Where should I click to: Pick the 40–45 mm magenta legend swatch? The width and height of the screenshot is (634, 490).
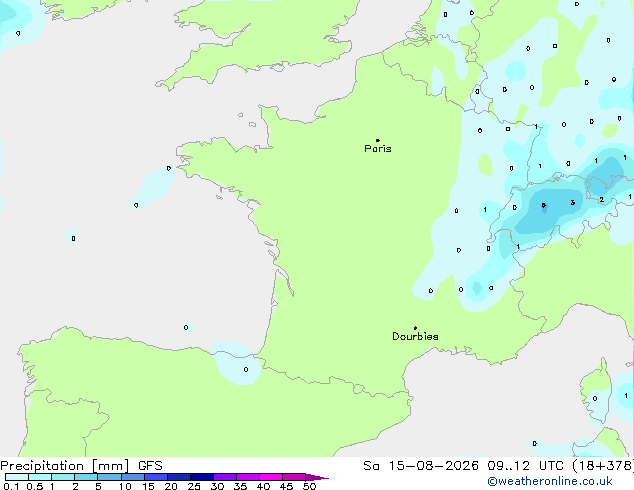pyautogui.click(x=271, y=477)
